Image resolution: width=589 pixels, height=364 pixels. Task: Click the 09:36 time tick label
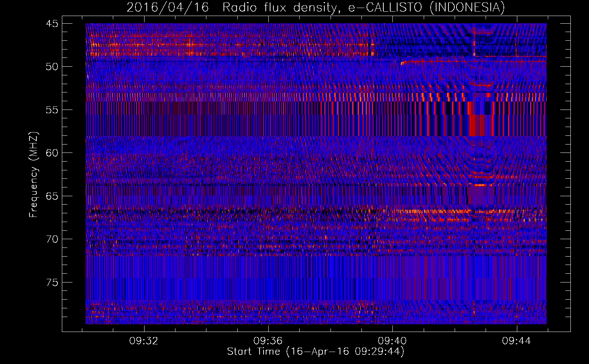(268, 341)
